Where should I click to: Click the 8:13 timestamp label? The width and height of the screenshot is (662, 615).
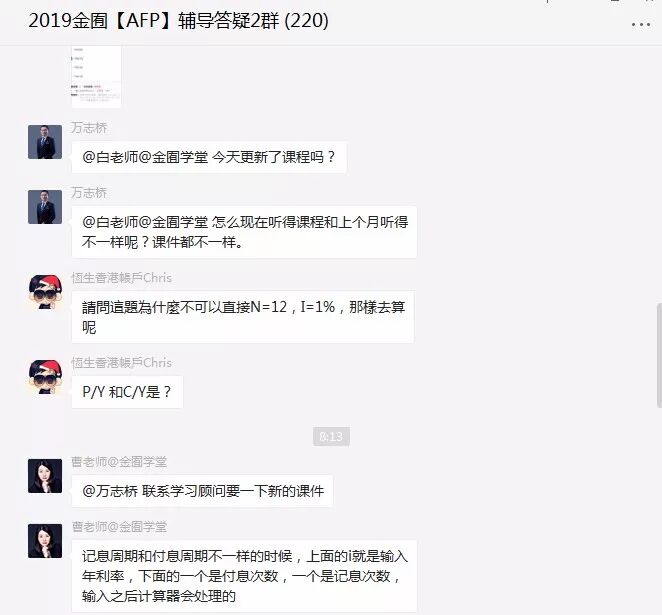click(331, 436)
